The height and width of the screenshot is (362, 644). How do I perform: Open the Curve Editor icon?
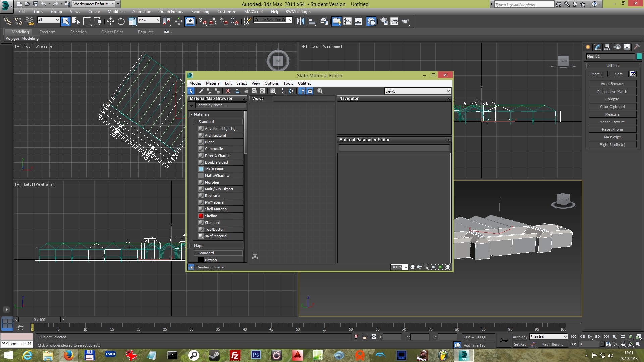347,21
